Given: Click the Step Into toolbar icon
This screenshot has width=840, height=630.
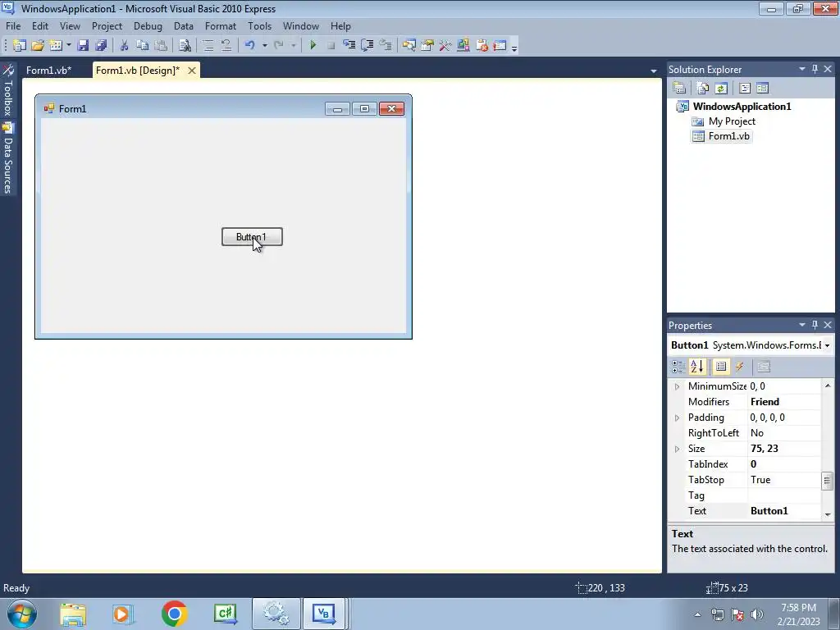Looking at the screenshot, I should tap(349, 46).
